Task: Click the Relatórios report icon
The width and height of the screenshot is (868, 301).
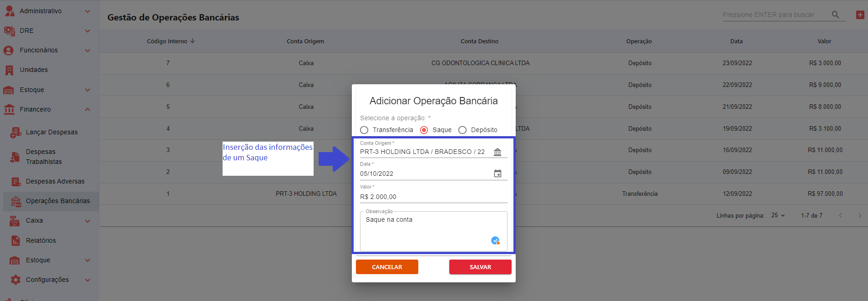Action: [15, 240]
